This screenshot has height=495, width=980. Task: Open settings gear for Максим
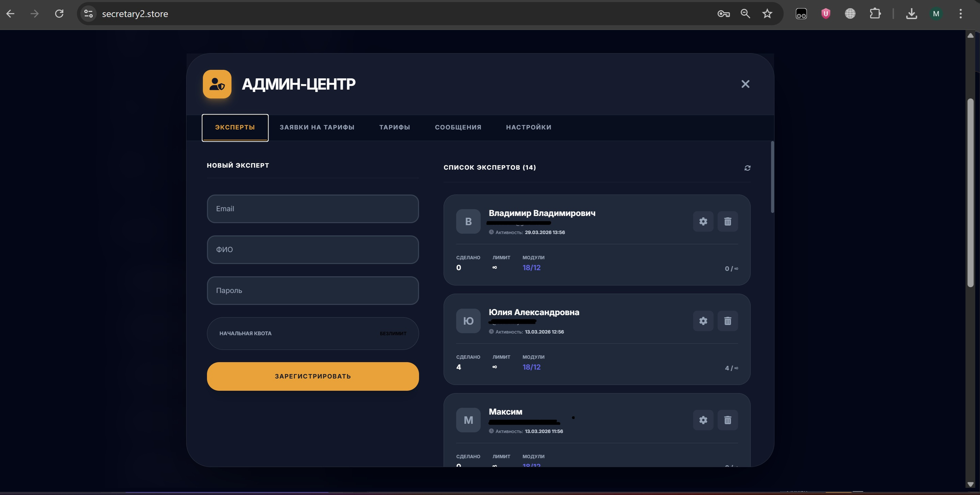(703, 420)
